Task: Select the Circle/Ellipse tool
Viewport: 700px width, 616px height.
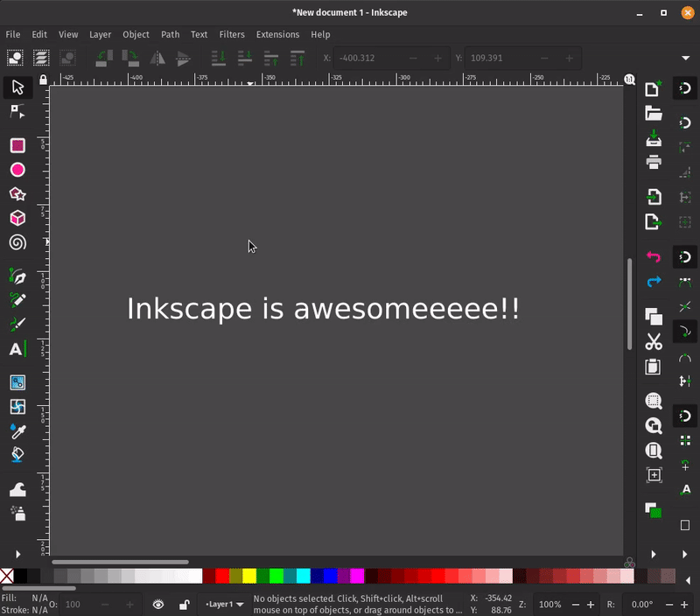Action: click(x=17, y=170)
